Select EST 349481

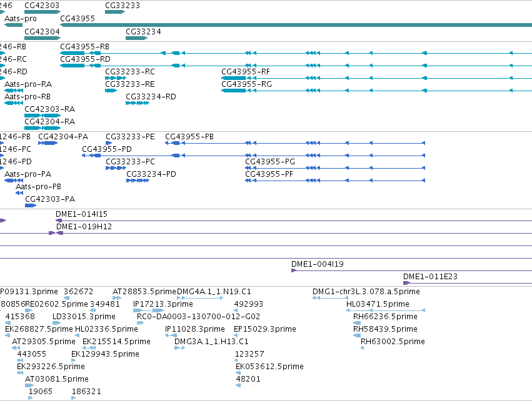point(105,304)
